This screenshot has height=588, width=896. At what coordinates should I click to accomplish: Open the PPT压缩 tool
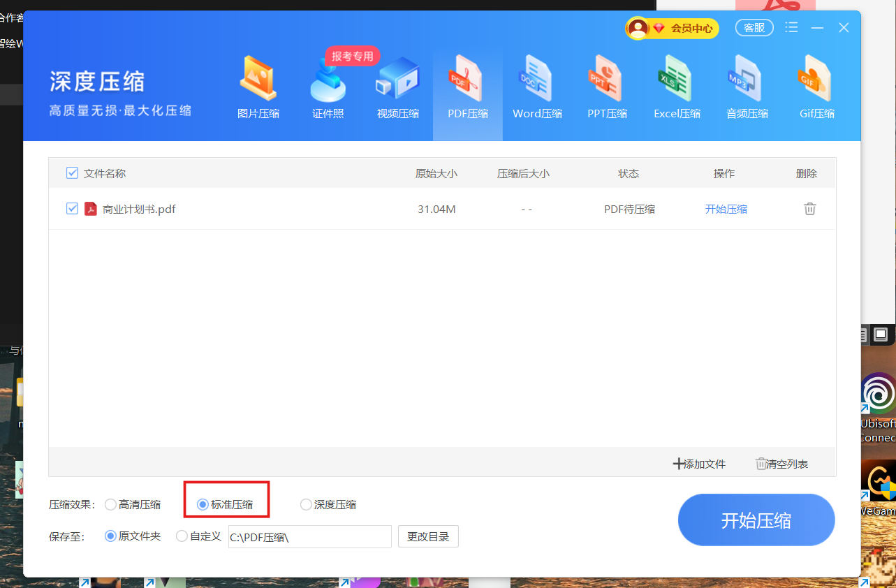[607, 87]
